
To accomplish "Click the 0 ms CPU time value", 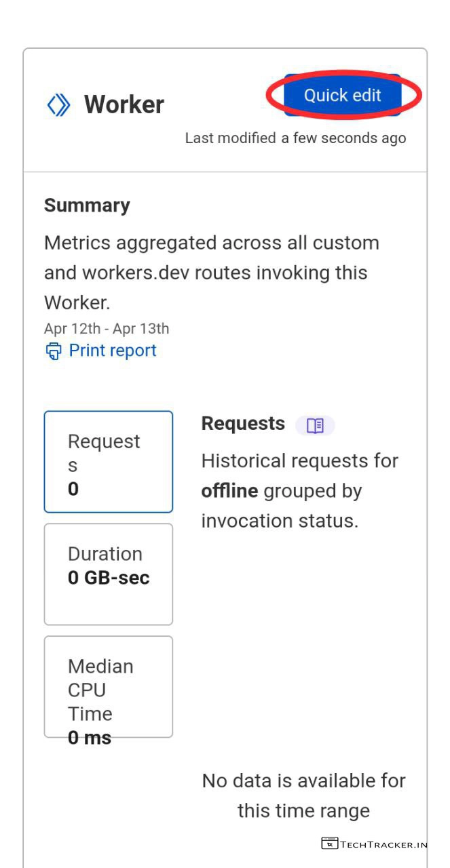I will point(90,738).
